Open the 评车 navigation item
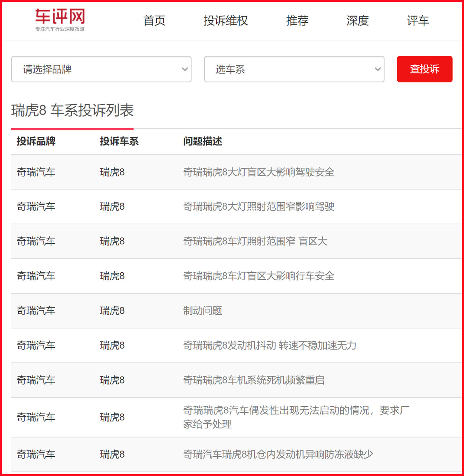 point(418,21)
